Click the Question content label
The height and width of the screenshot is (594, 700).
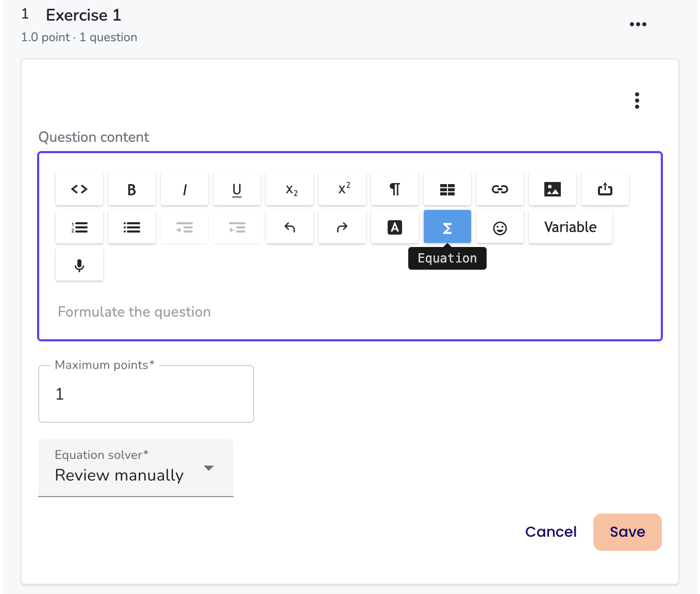tap(94, 137)
